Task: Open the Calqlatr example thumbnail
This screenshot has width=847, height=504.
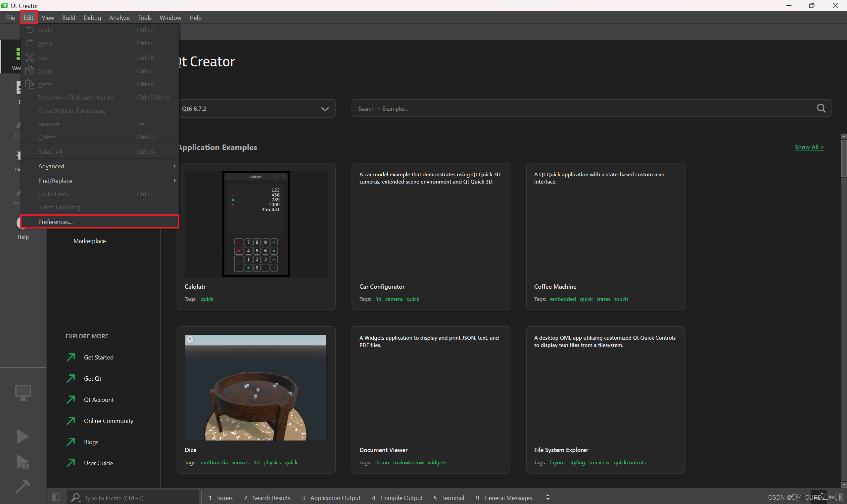Action: (256, 224)
